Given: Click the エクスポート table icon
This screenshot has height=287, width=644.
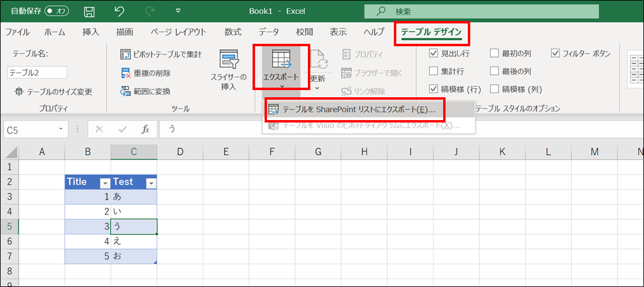Looking at the screenshot, I should 281,59.
